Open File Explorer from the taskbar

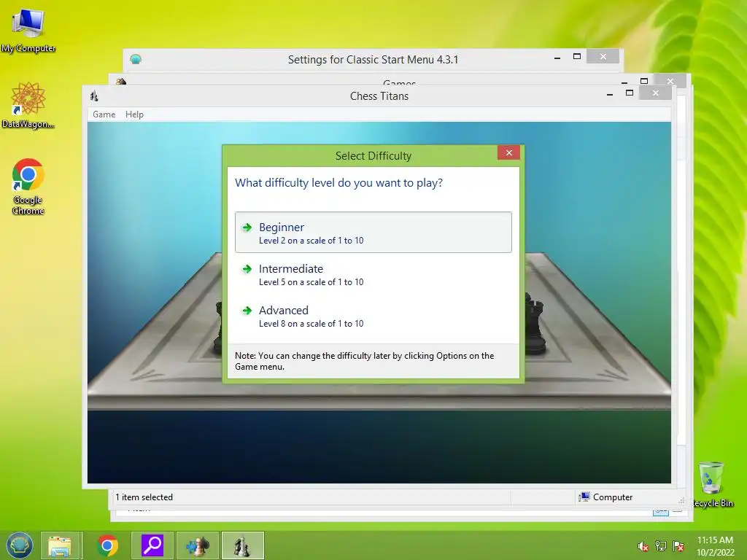pyautogui.click(x=60, y=545)
